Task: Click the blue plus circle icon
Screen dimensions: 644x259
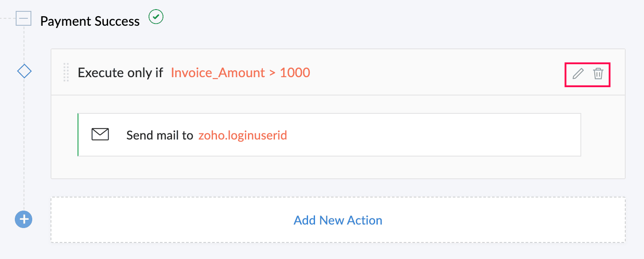Action: [x=24, y=219]
